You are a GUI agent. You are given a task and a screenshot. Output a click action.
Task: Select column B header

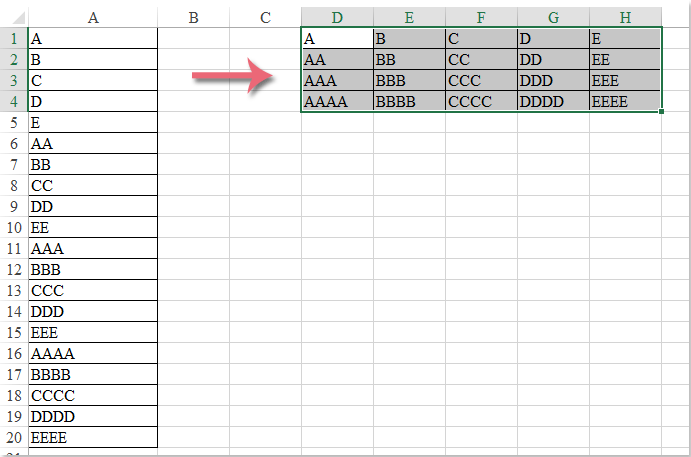[193, 18]
